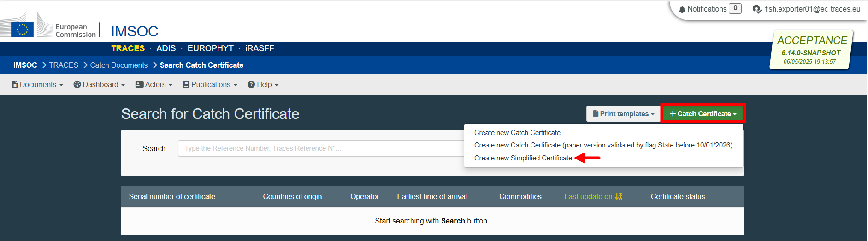Image resolution: width=868 pixels, height=241 pixels.
Task: Go to the EUROPHYT module
Action: pyautogui.click(x=210, y=48)
